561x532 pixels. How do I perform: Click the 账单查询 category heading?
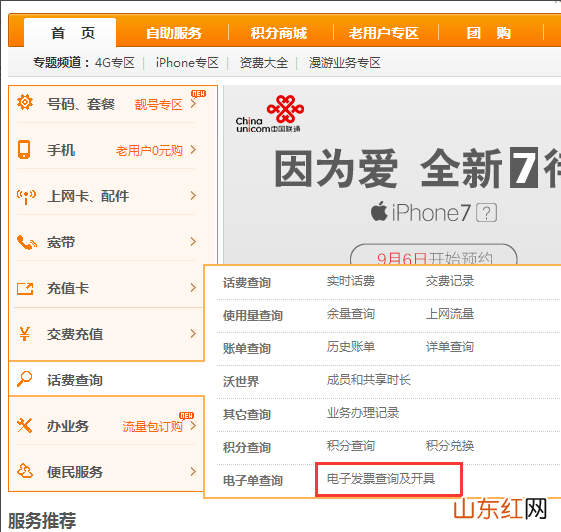pos(247,348)
